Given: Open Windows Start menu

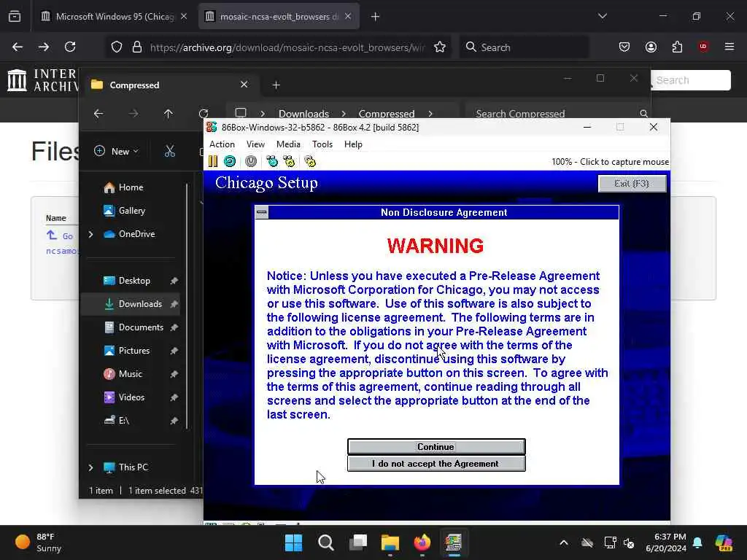Looking at the screenshot, I should tap(293, 542).
